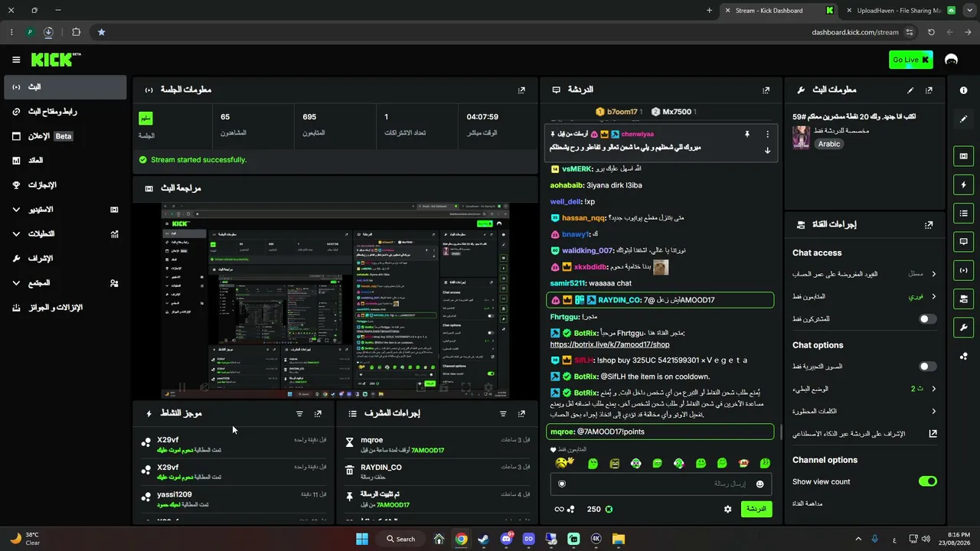The height and width of the screenshot is (551, 980).
Task: Open a new browser tab
Action: point(709,11)
